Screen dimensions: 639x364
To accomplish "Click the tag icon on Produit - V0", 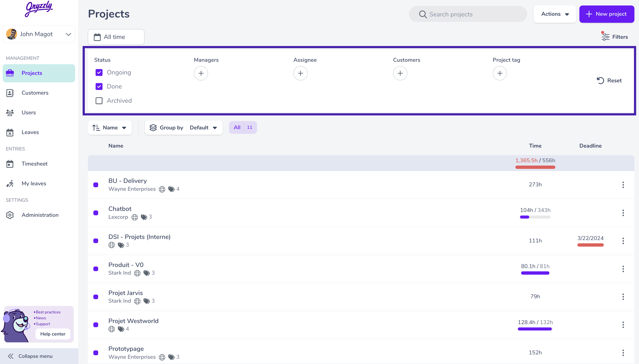I will pyautogui.click(x=147, y=273).
